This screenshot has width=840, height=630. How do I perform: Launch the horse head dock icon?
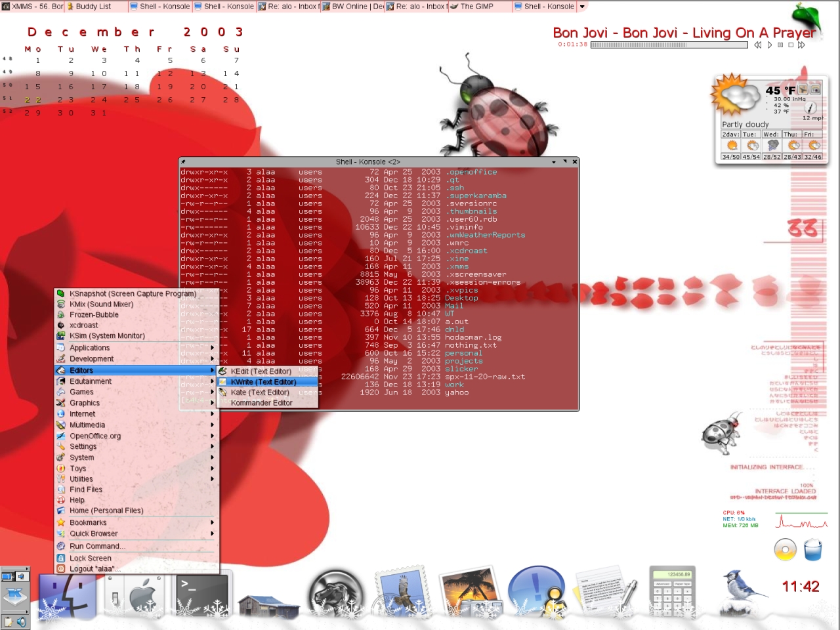tap(336, 595)
